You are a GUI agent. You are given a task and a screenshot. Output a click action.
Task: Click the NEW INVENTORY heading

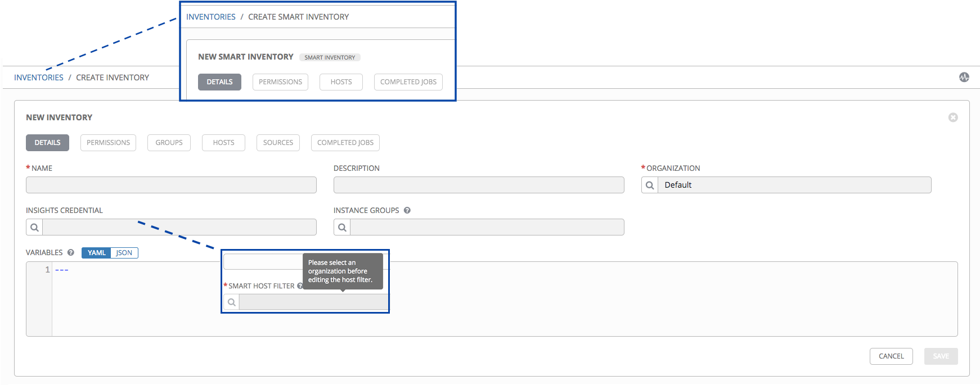59,117
